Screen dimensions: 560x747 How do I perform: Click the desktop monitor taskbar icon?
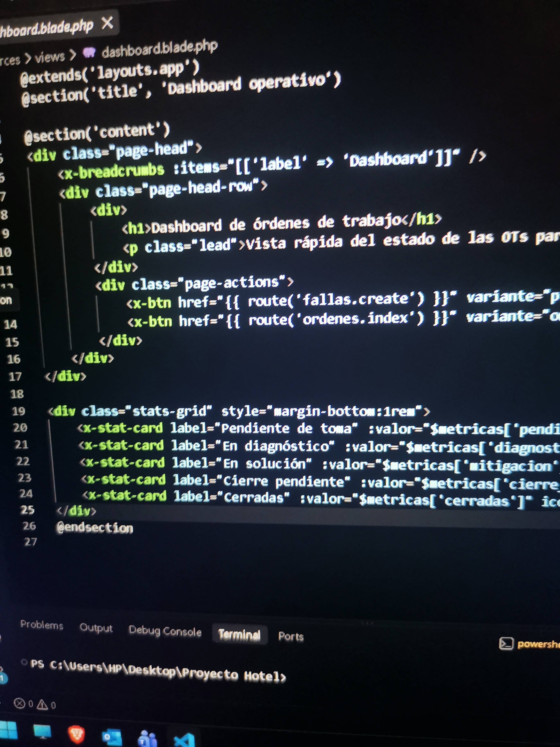[42, 731]
